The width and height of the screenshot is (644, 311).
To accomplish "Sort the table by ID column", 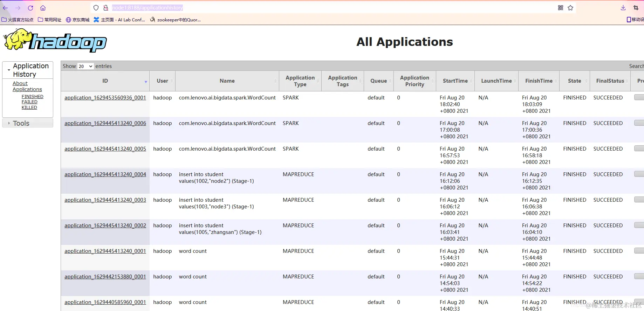I will click(x=105, y=81).
